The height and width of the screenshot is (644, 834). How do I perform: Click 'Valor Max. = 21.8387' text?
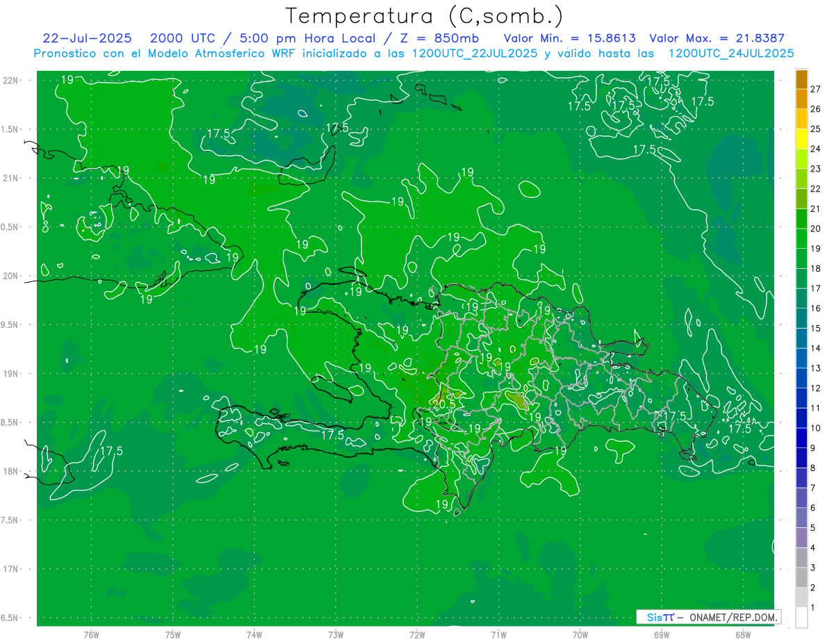click(x=717, y=38)
